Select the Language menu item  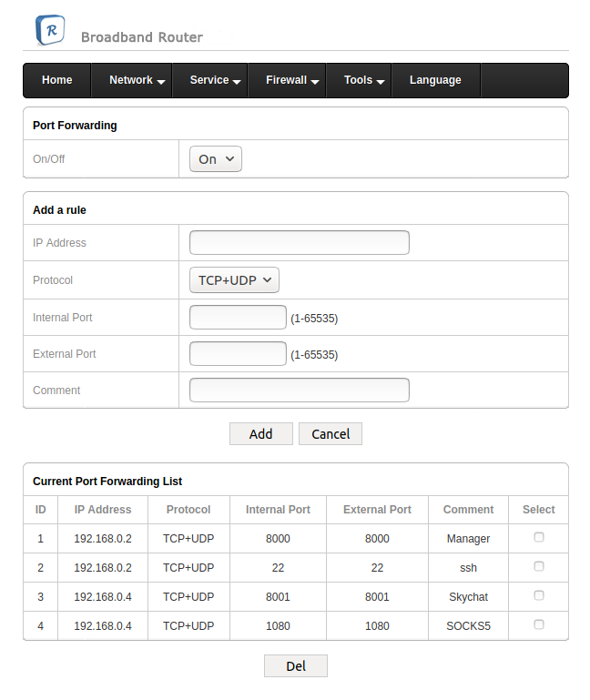click(435, 80)
